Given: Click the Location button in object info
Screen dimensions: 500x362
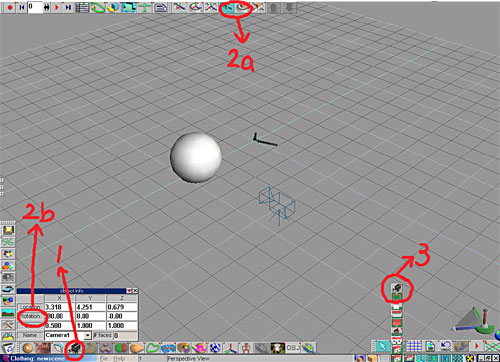Looking at the screenshot, I should click(x=31, y=307).
